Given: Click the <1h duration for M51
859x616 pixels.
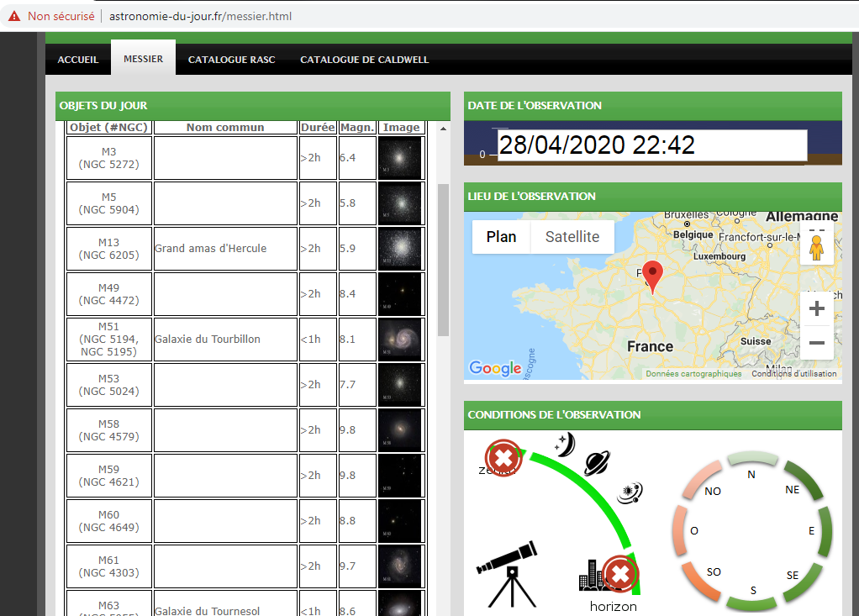Looking at the screenshot, I should click(x=311, y=339).
